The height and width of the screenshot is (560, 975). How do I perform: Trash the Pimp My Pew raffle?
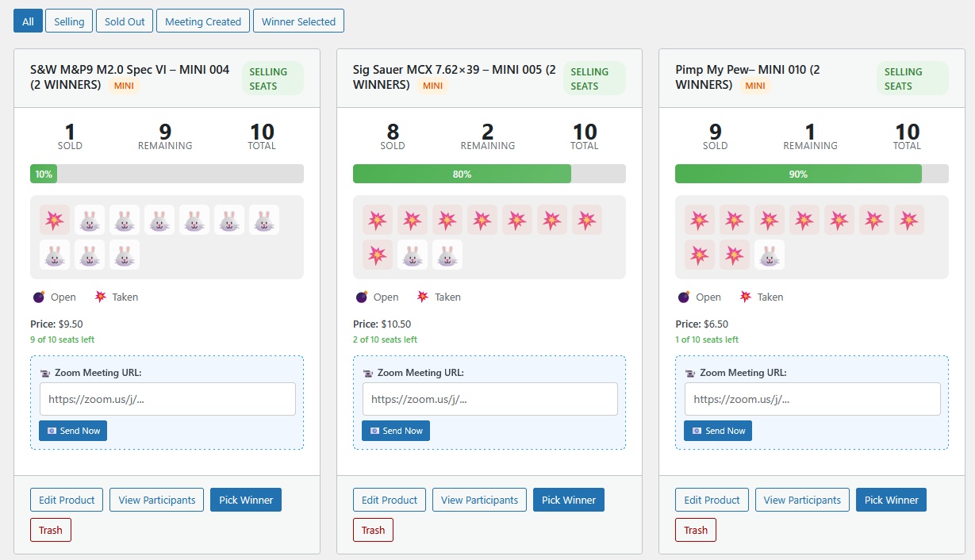pos(695,530)
